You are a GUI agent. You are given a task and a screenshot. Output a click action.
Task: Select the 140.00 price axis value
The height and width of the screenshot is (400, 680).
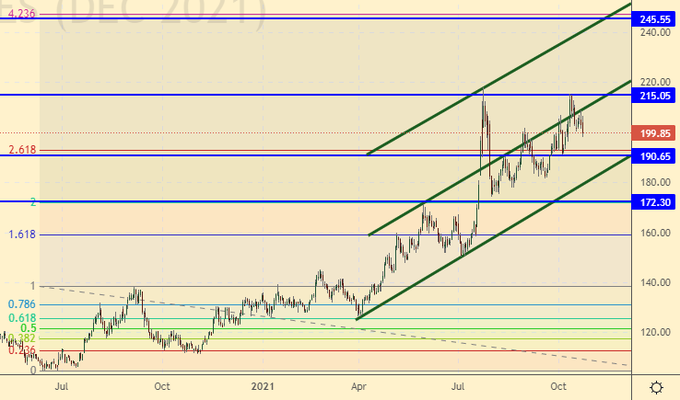(655, 283)
